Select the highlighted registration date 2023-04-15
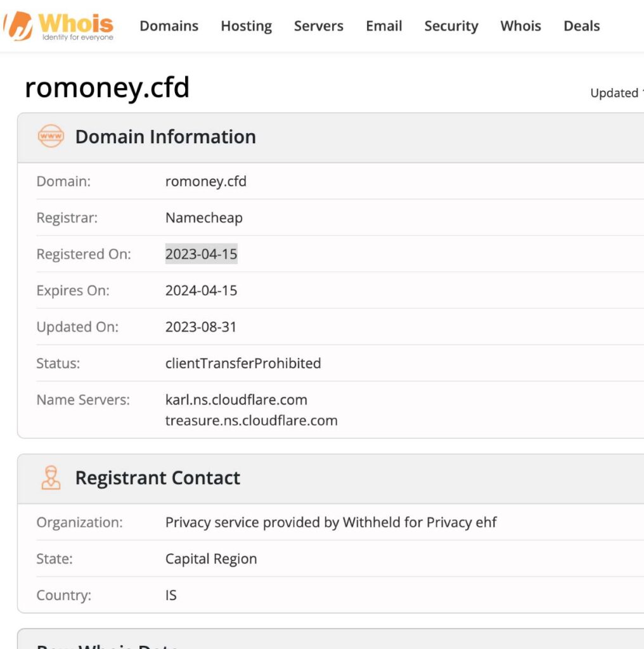 pos(201,254)
